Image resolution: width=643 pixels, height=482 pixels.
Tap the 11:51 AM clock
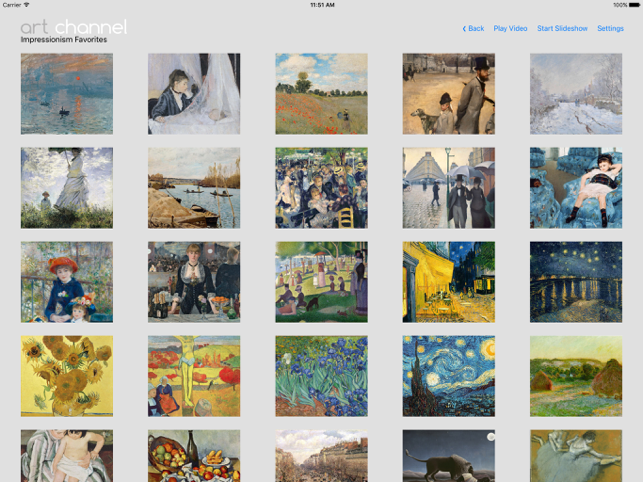(x=322, y=5)
